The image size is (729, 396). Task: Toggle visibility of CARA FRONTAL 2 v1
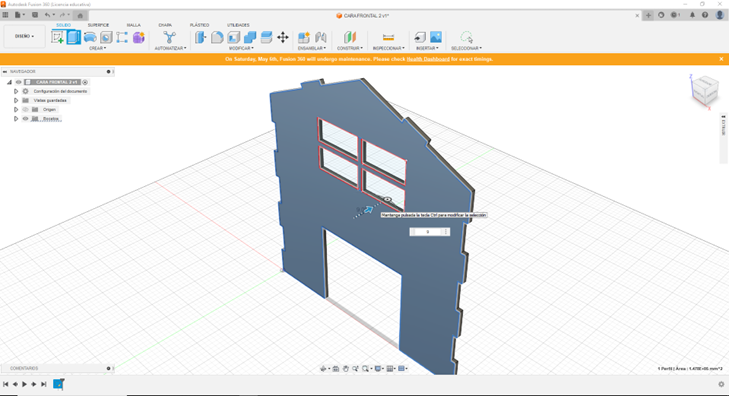tap(19, 82)
